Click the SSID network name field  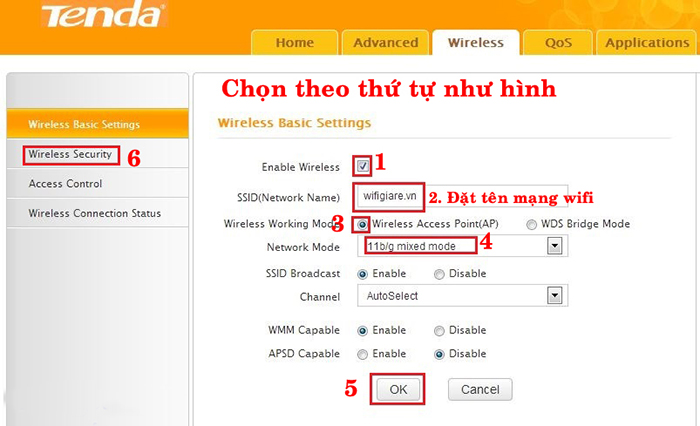coord(462,196)
